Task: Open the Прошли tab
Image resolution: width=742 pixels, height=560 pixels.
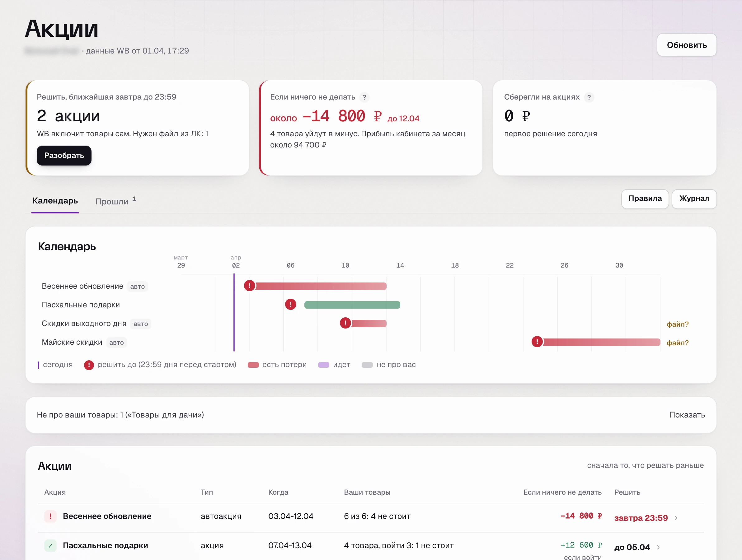Action: (115, 201)
